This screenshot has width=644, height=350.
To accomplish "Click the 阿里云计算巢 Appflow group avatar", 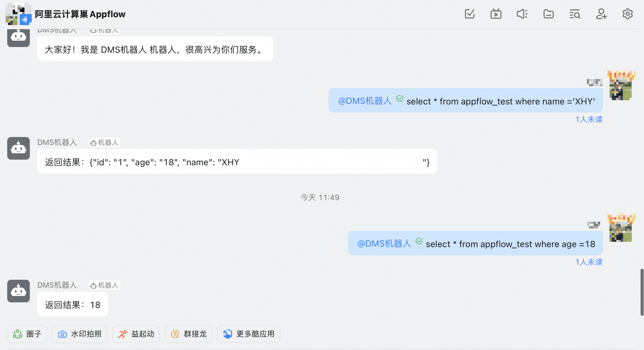I will point(18,14).
